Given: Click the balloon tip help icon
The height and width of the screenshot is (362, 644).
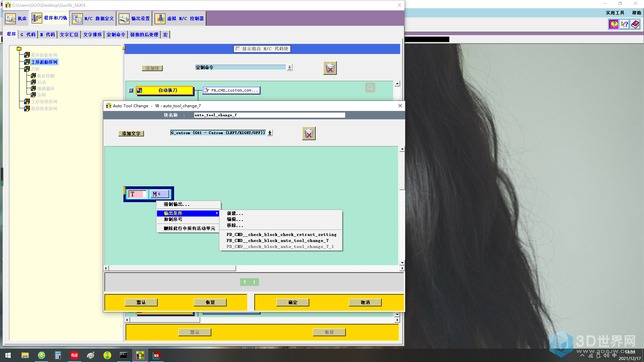Looking at the screenshot, I should coord(613,24).
